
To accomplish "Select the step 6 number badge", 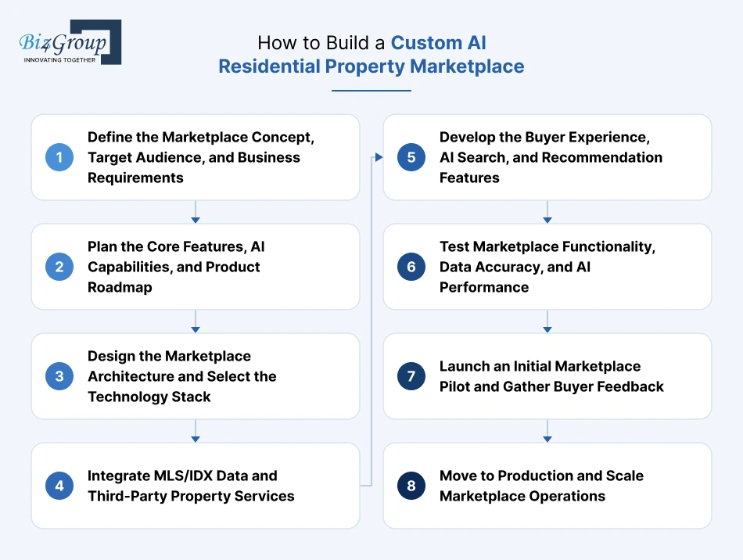I will (411, 267).
